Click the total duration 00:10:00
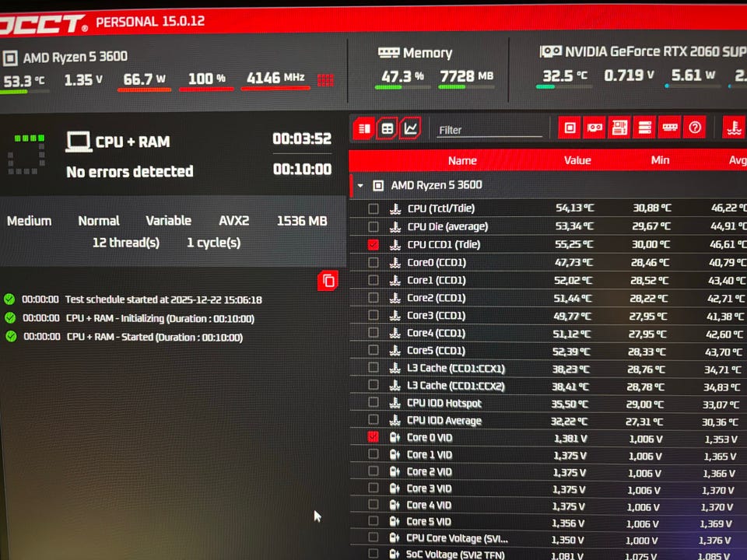This screenshot has width=747, height=560. (x=302, y=169)
